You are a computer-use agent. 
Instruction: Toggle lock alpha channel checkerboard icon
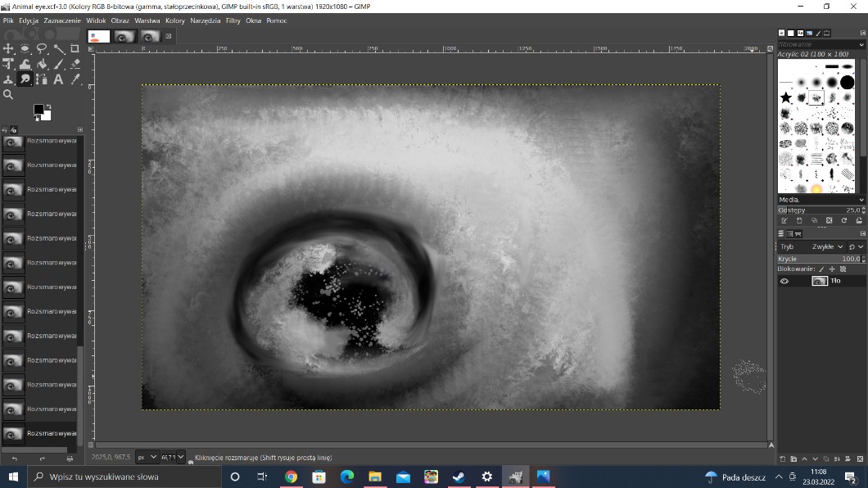(x=843, y=269)
